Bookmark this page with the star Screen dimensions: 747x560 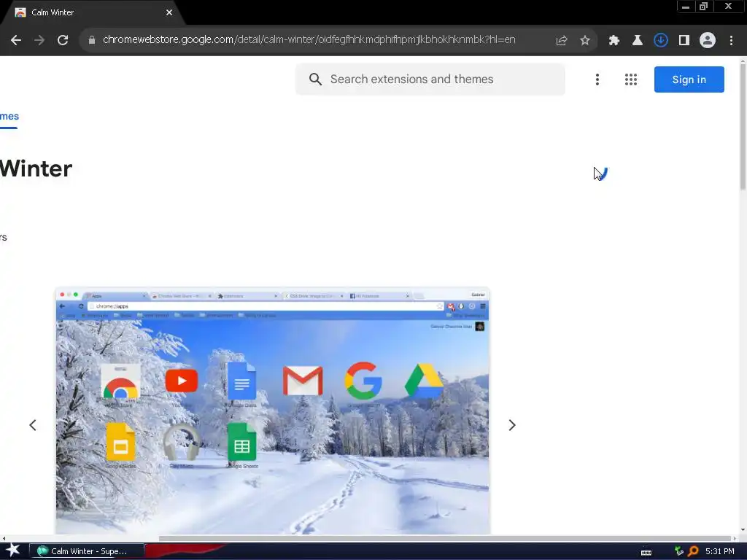[x=585, y=41]
